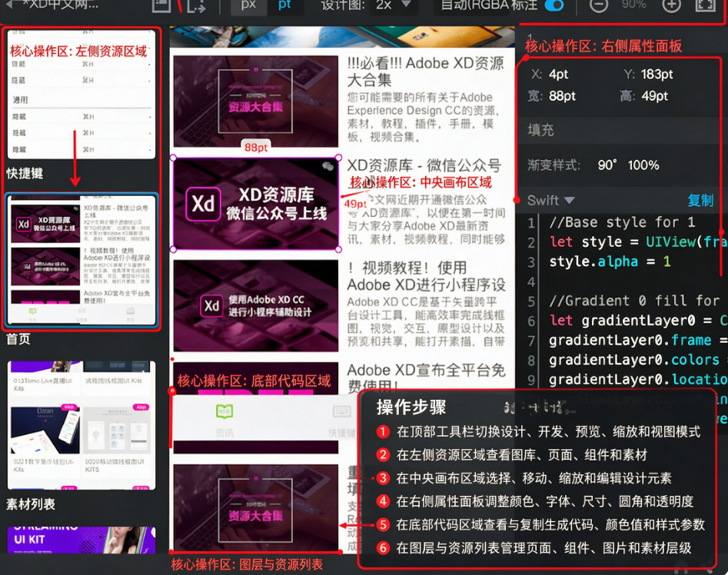Select the top 资源大合集 image on canvas
The image size is (728, 575).
pyautogui.click(x=256, y=101)
